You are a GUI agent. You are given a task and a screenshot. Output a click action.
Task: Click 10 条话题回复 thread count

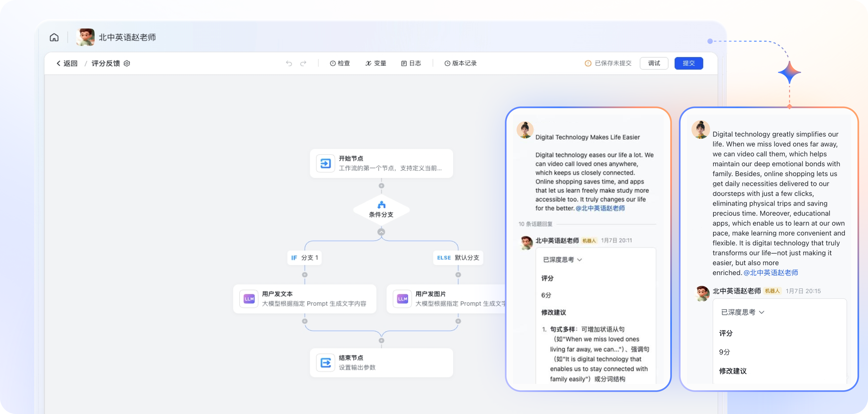tap(535, 224)
